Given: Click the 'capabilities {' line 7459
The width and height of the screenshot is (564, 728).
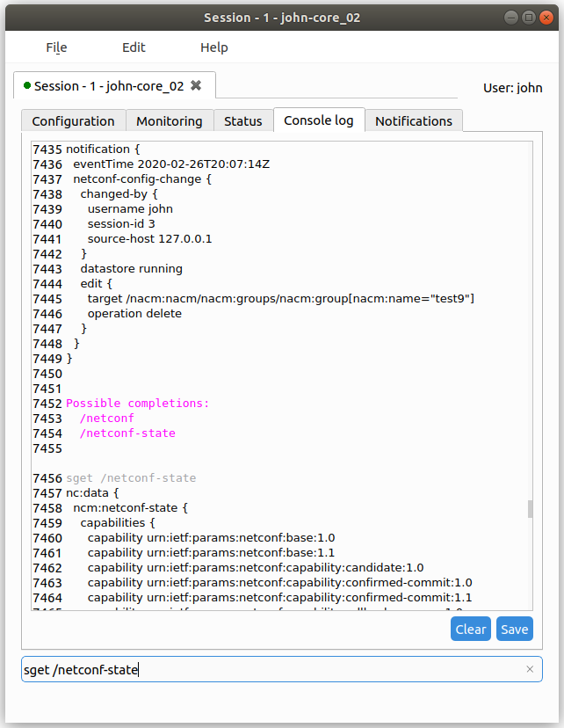Looking at the screenshot, I should pos(118,523).
